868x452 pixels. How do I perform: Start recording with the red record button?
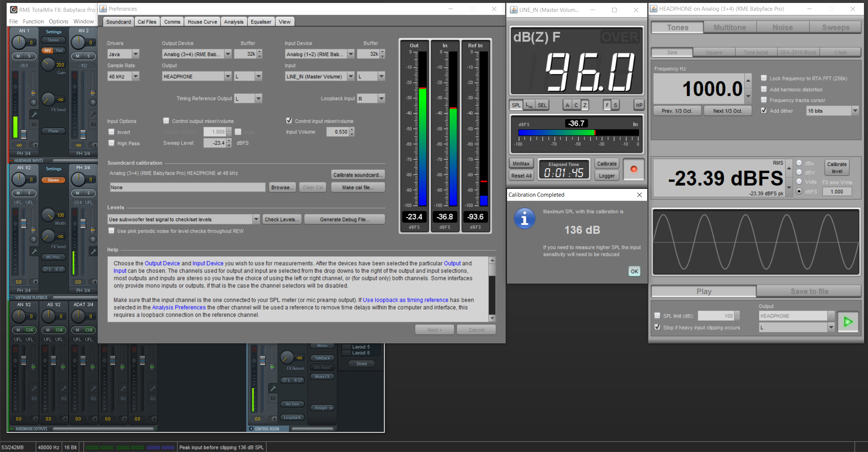tap(634, 169)
